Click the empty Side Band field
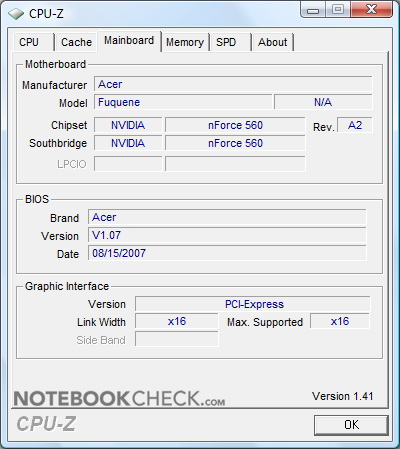The height and width of the screenshot is (449, 400). click(177, 339)
